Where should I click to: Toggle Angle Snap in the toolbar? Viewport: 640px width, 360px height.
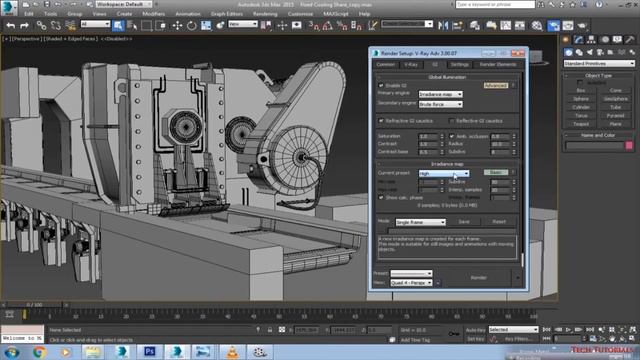(x=327, y=25)
